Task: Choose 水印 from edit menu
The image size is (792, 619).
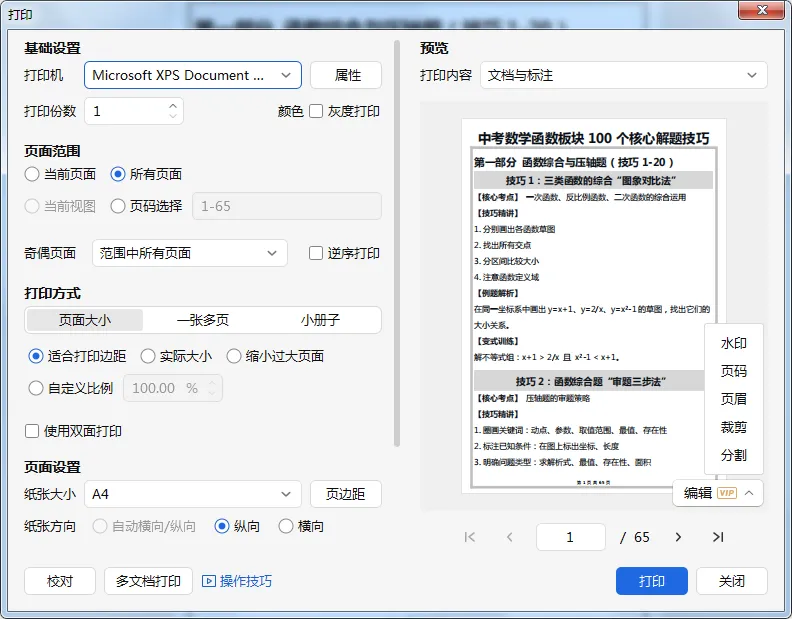Action: click(733, 344)
